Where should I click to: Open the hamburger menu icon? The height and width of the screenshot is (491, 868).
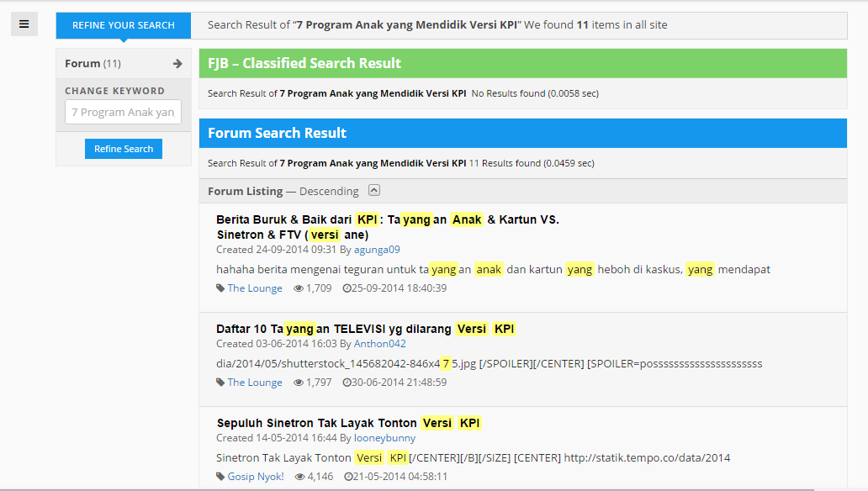pos(24,24)
